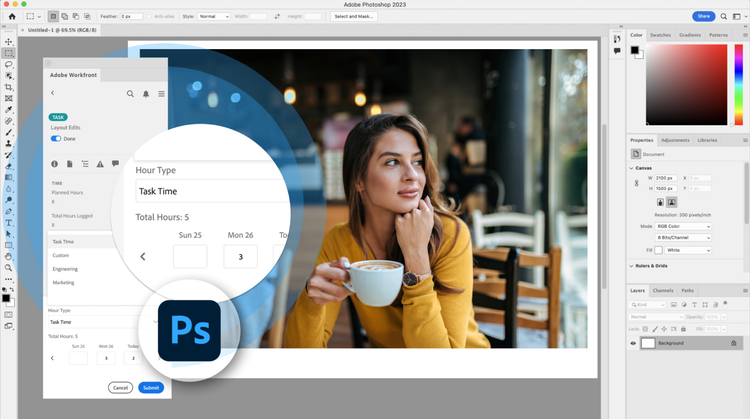Viewport: 750px width, 419px height.
Task: Select the Type tool
Action: click(x=9, y=222)
